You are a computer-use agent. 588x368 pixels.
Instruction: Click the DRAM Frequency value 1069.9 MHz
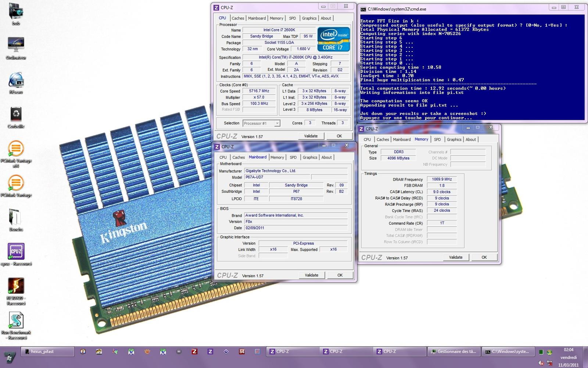pyautogui.click(x=442, y=179)
